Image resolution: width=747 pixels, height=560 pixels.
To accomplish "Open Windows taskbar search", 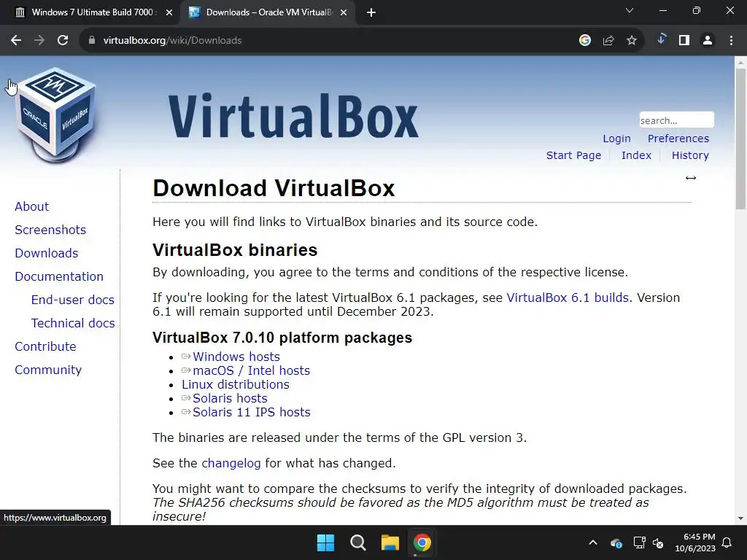I will [357, 542].
